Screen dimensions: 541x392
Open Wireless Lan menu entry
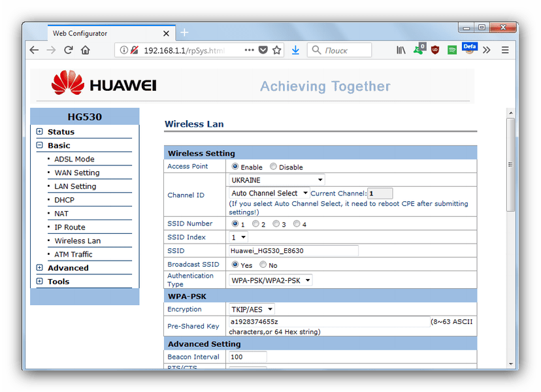tap(77, 241)
